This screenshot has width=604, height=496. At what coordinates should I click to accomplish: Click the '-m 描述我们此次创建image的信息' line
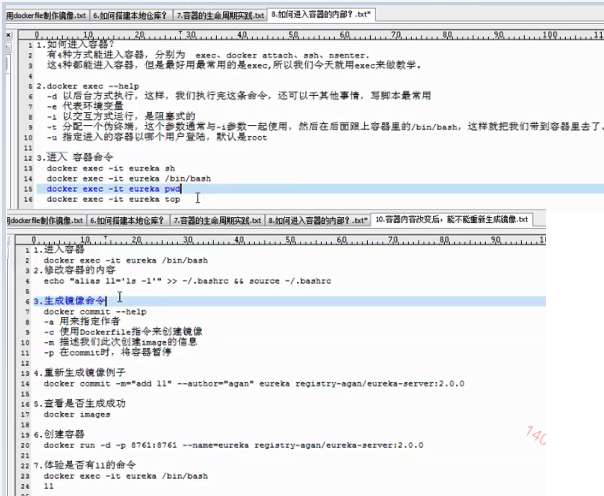(121, 342)
